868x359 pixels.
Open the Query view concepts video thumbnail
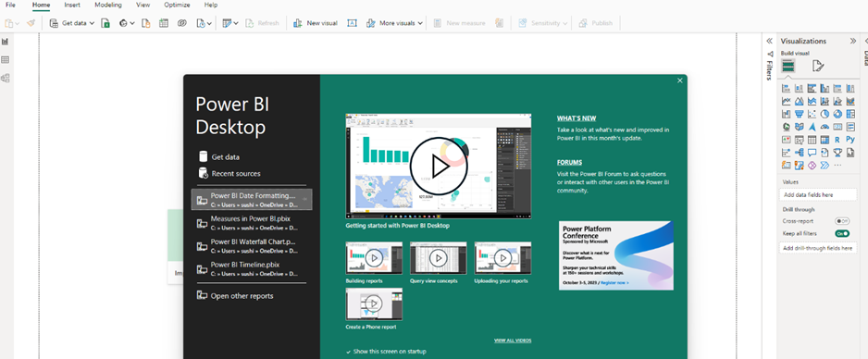pos(439,258)
